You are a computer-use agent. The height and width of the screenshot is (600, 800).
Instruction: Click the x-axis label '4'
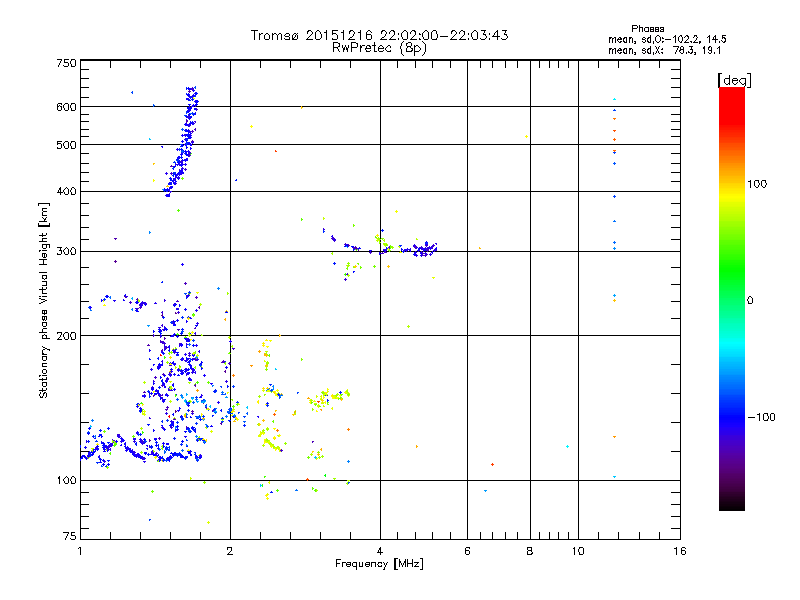[x=380, y=551]
